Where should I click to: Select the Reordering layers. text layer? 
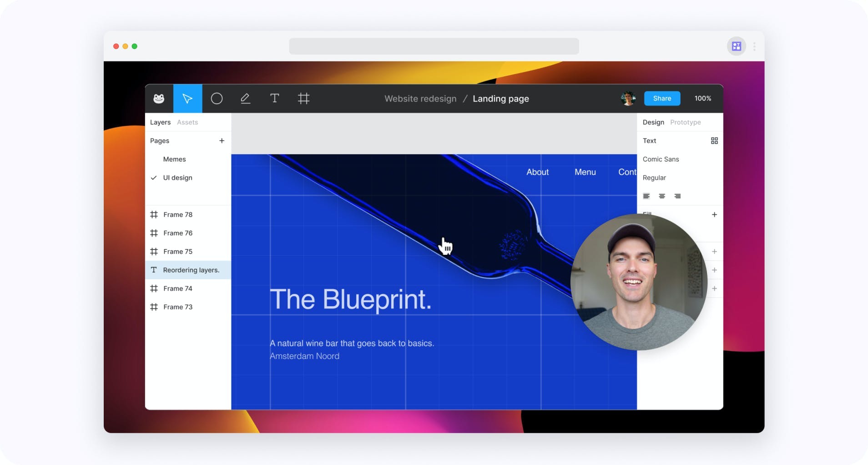[x=188, y=270]
